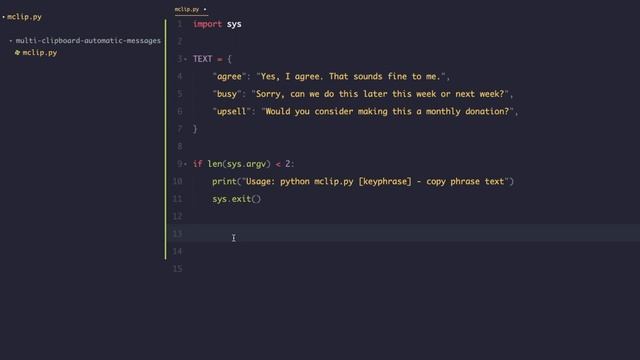Click the 'print' call on line 10

point(224,181)
